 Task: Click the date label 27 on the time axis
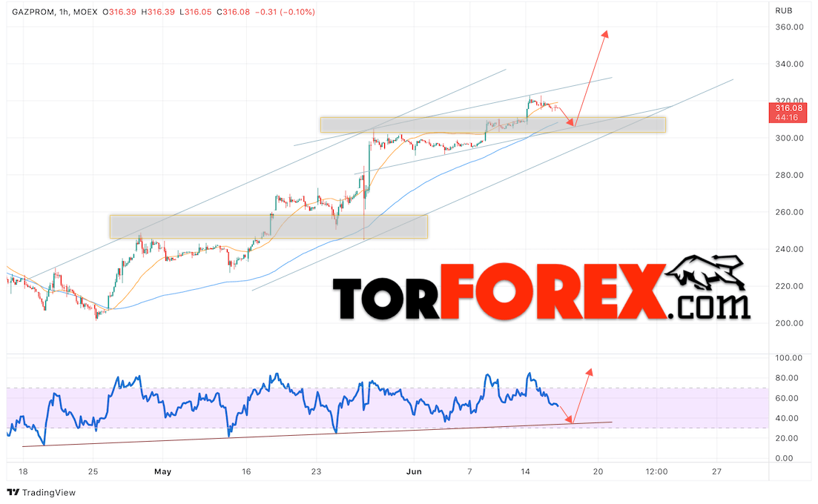coord(717,471)
